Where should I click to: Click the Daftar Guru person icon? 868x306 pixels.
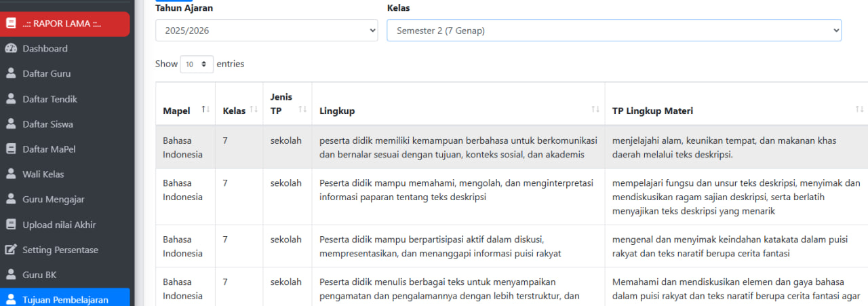10,74
